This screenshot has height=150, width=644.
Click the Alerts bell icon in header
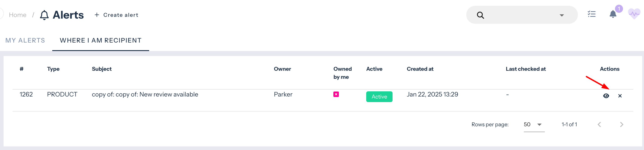(x=44, y=15)
